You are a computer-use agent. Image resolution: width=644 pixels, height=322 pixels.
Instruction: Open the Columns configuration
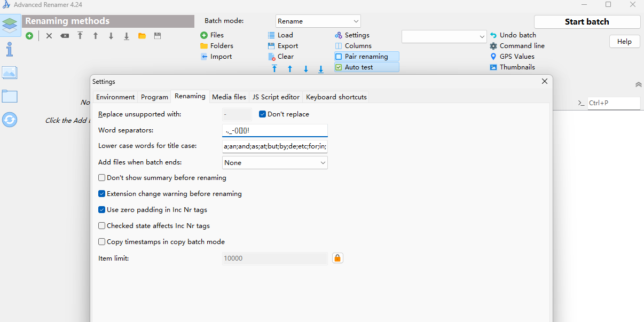click(353, 45)
